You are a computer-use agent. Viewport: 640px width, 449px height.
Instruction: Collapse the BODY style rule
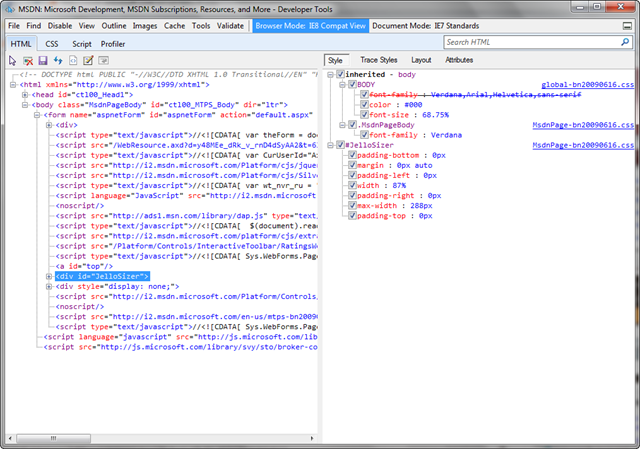pyautogui.click(x=342, y=84)
